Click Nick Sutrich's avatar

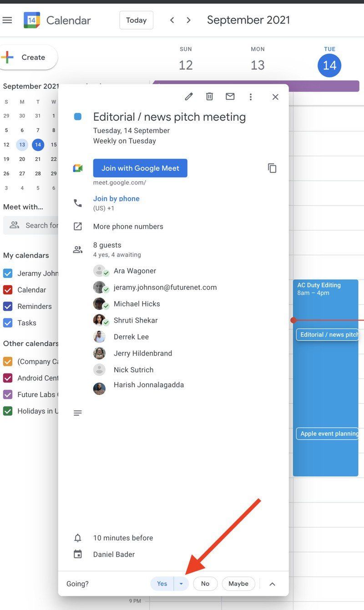(99, 369)
